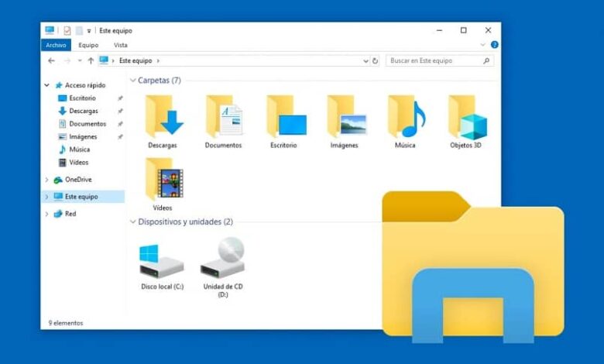604x364 pixels.
Task: Click the pin icon next to Documentos
Action: click(120, 124)
